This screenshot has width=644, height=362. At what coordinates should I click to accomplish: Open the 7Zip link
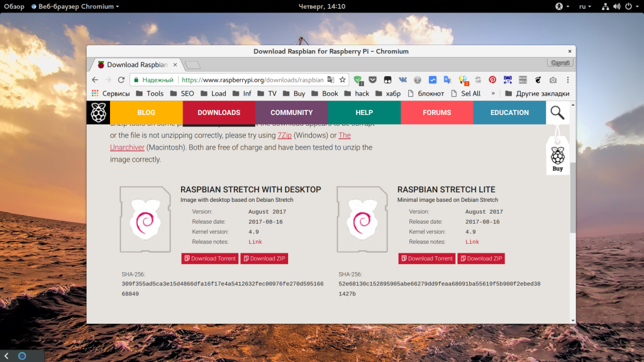[x=285, y=136]
